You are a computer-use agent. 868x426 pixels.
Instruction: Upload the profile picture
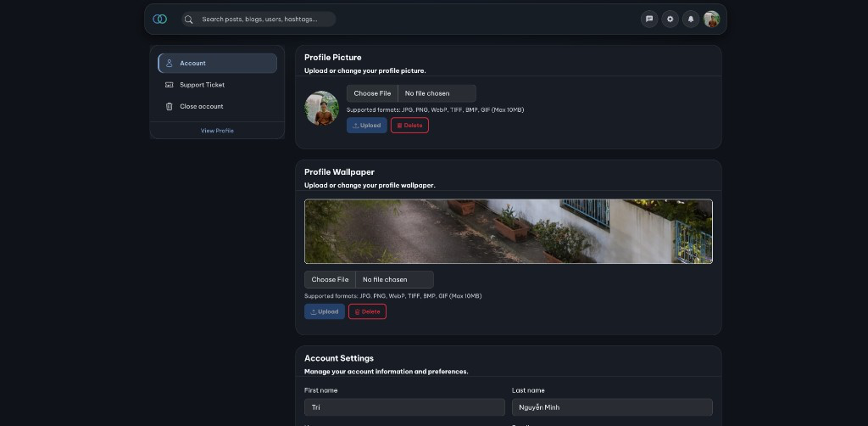[x=367, y=126]
